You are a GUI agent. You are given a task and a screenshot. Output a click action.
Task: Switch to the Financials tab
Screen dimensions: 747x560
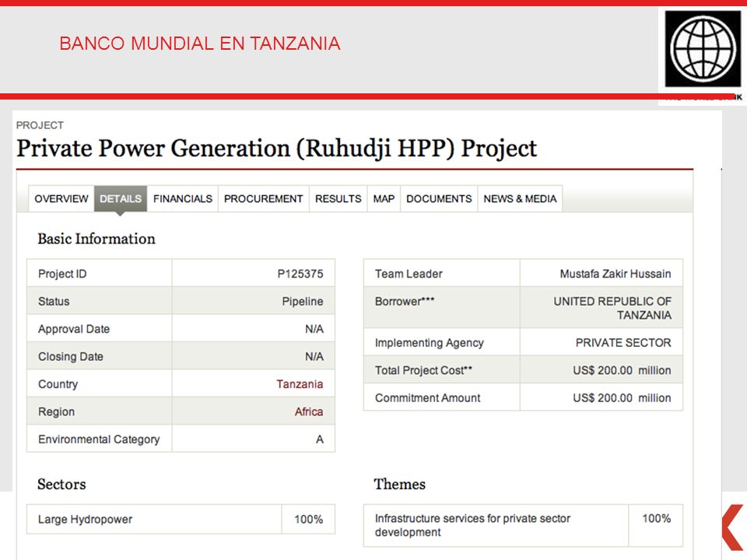182,198
